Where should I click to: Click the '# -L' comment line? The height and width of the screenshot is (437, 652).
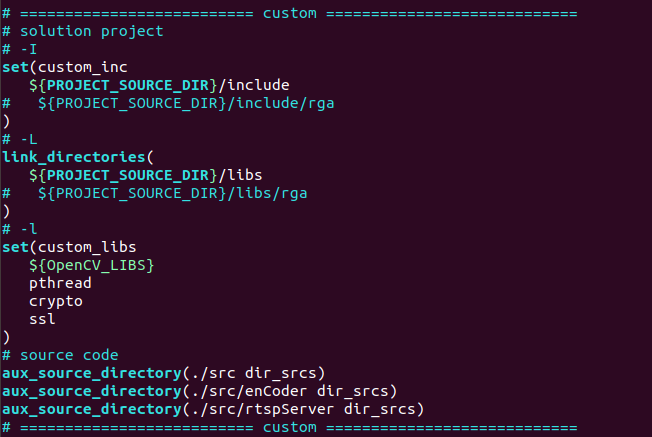20,139
